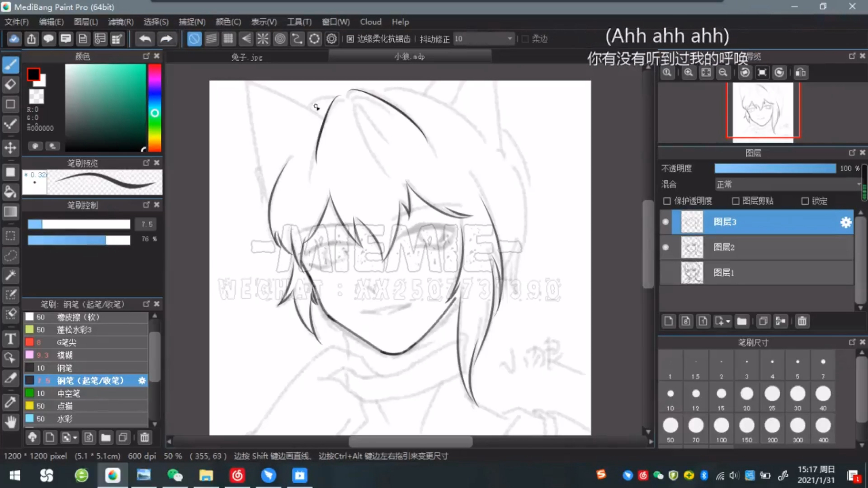Select the 中空笔 brush
The width and height of the screenshot is (868, 488).
pos(86,394)
